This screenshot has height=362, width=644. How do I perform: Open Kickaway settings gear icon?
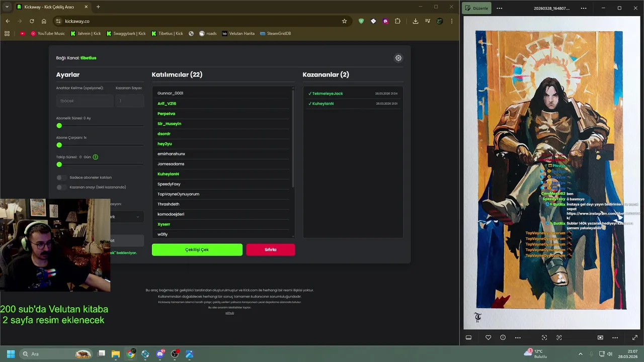tap(398, 58)
